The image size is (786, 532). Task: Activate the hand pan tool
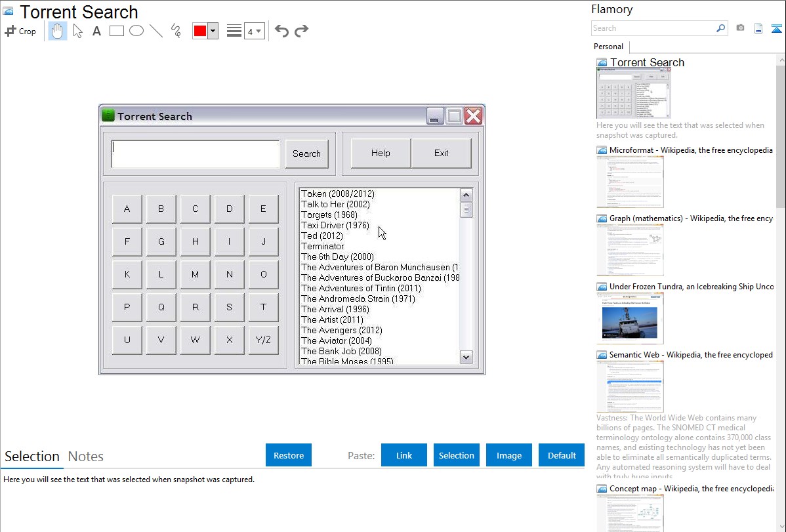58,31
